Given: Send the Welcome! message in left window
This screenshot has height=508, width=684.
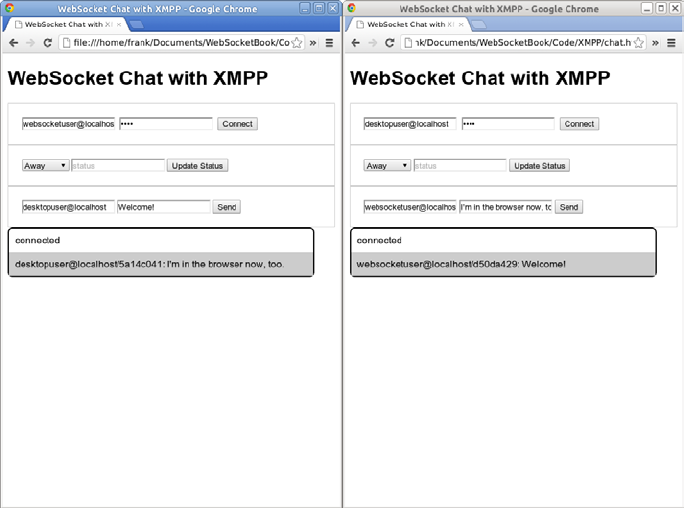Looking at the screenshot, I should (227, 207).
